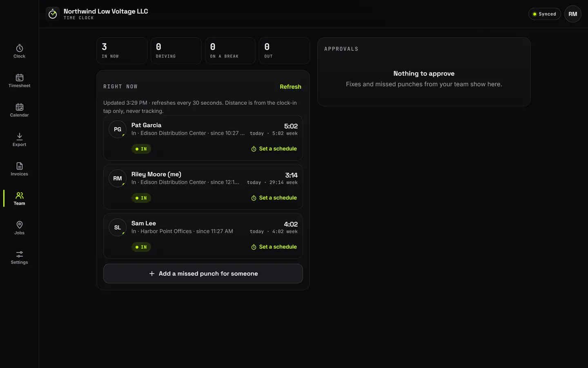Open the Export download icon
588x368 pixels.
(x=19, y=137)
